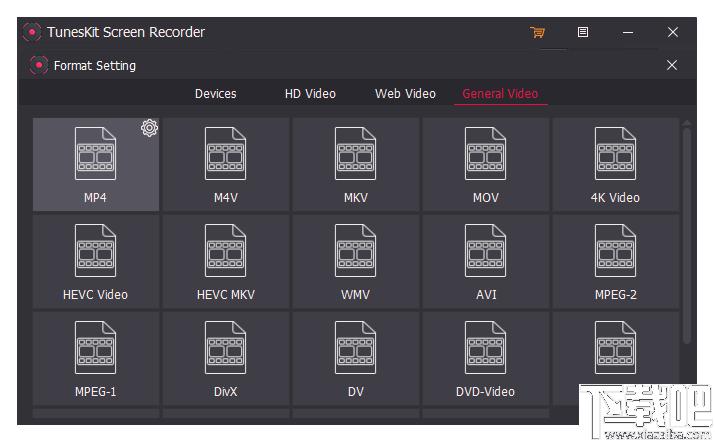Viewport: 715px width, 440px height.
Task: Select the HEVC Video format icon
Action: point(95,251)
